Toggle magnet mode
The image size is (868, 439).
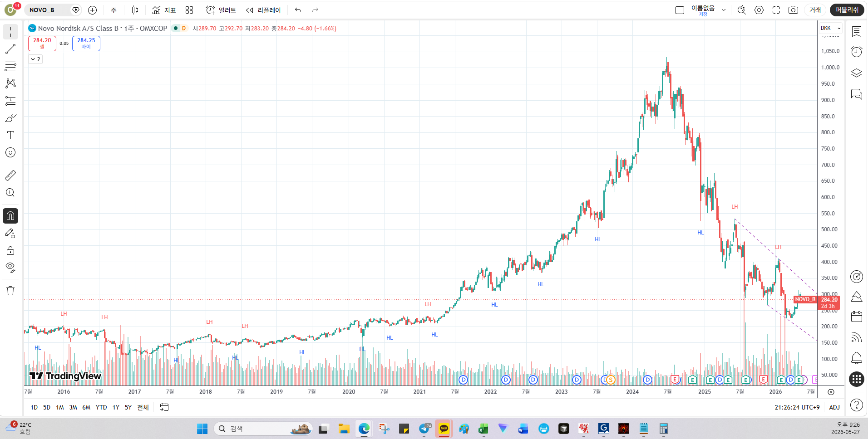10,216
